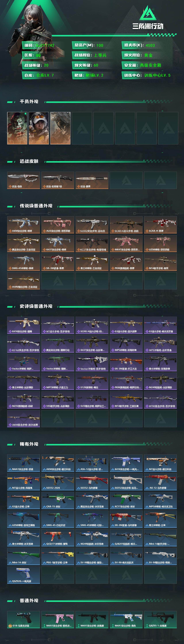Select M4A1突击步枪-紫盛 rare skin
This screenshot has height=644, width=184.
pyautogui.click(x=24, y=463)
